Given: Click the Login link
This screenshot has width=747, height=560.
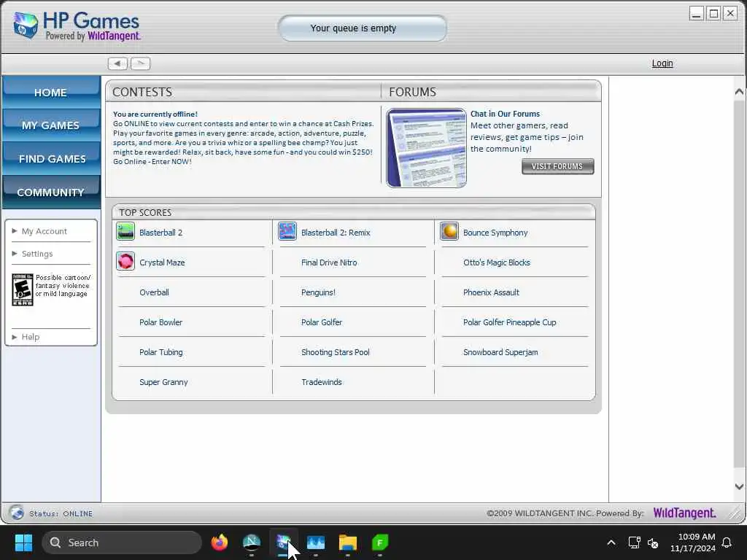Looking at the screenshot, I should (x=662, y=63).
